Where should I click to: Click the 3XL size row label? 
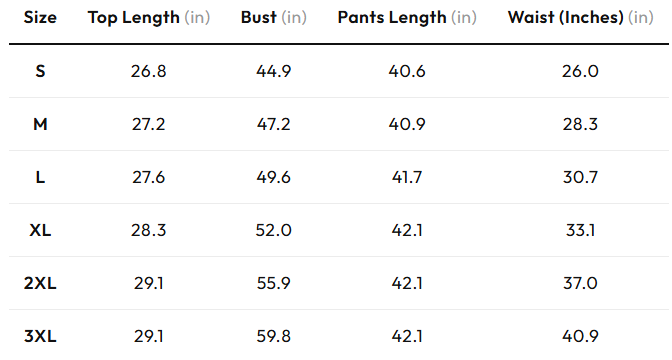click(x=40, y=336)
